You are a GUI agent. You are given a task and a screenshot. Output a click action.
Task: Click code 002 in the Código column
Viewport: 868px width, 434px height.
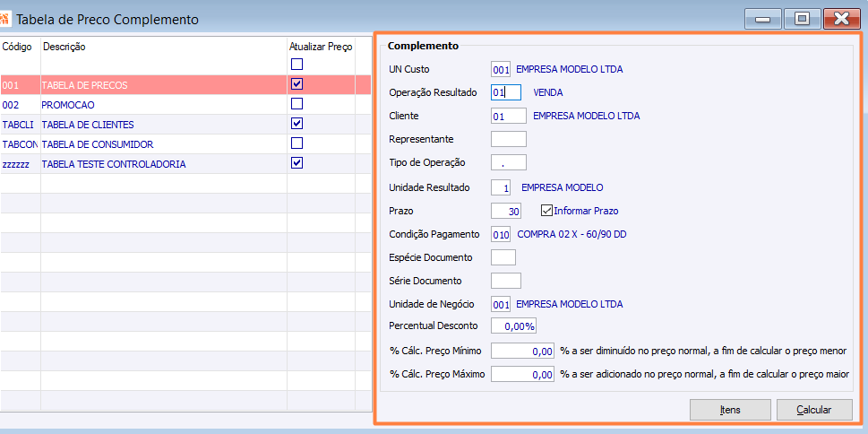coord(11,105)
